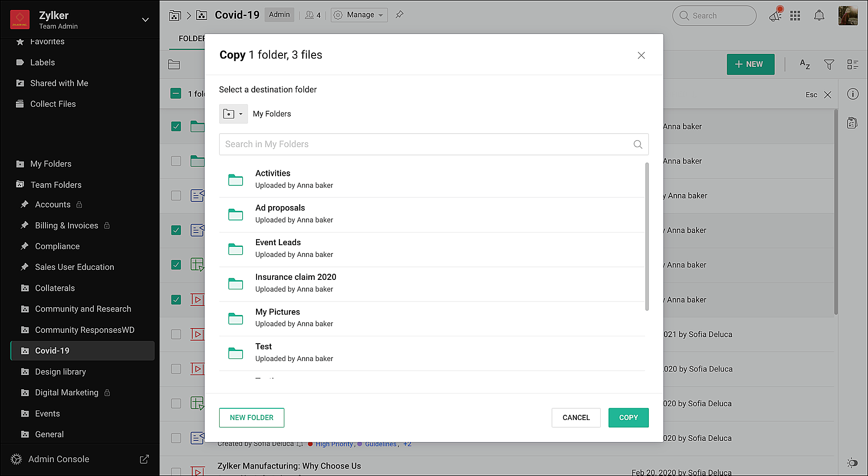
Task: Click the announcements megaphone icon
Action: tap(776, 16)
